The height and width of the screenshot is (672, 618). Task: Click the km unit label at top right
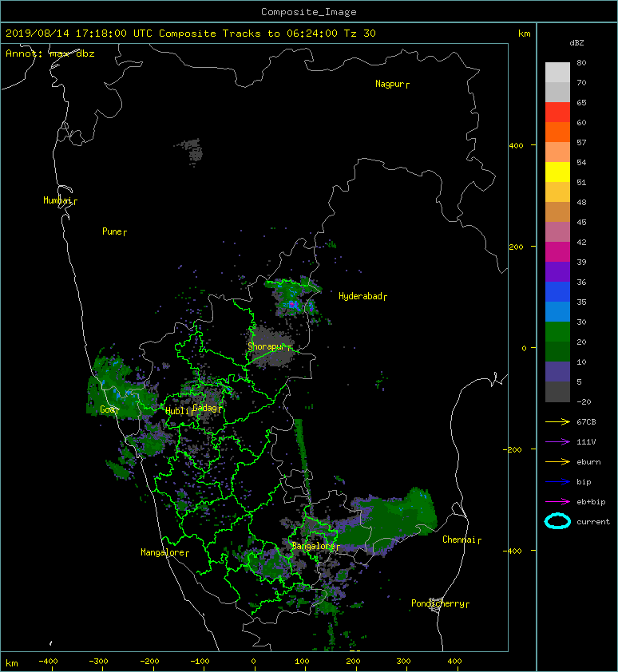click(524, 34)
